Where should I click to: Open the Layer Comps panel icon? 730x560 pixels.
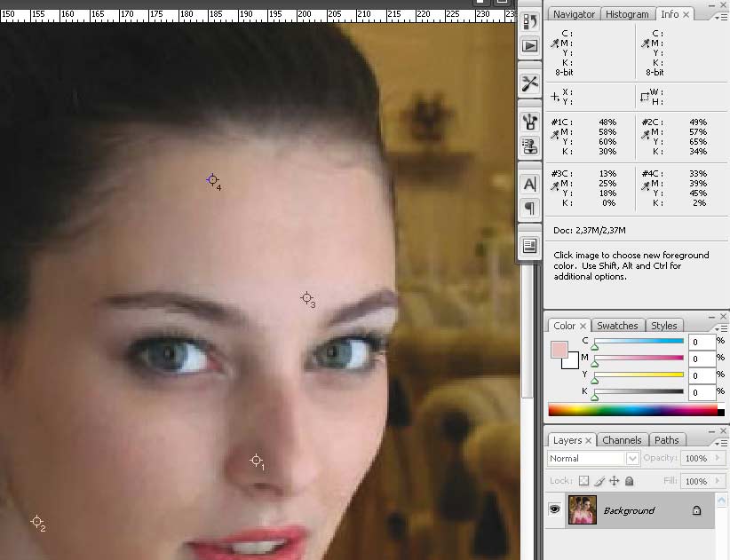(x=530, y=246)
